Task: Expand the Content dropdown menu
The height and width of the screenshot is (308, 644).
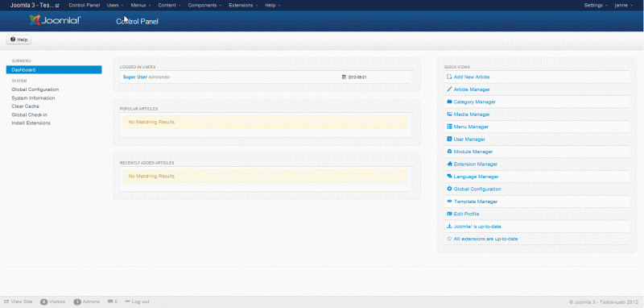Action: 169,6
